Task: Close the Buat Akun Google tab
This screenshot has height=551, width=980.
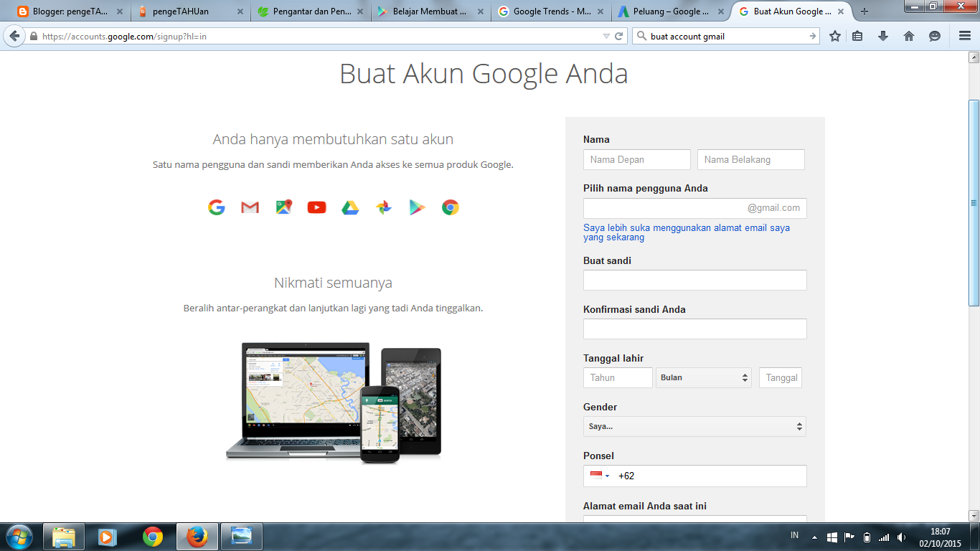Action: click(x=841, y=11)
